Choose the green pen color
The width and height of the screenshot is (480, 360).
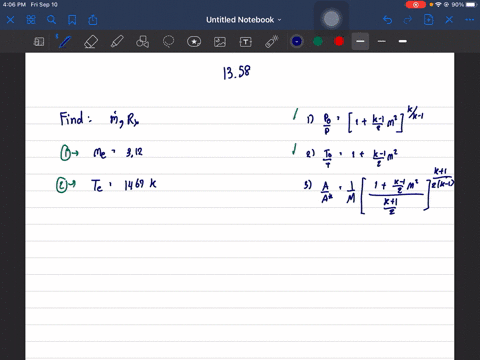coord(318,41)
